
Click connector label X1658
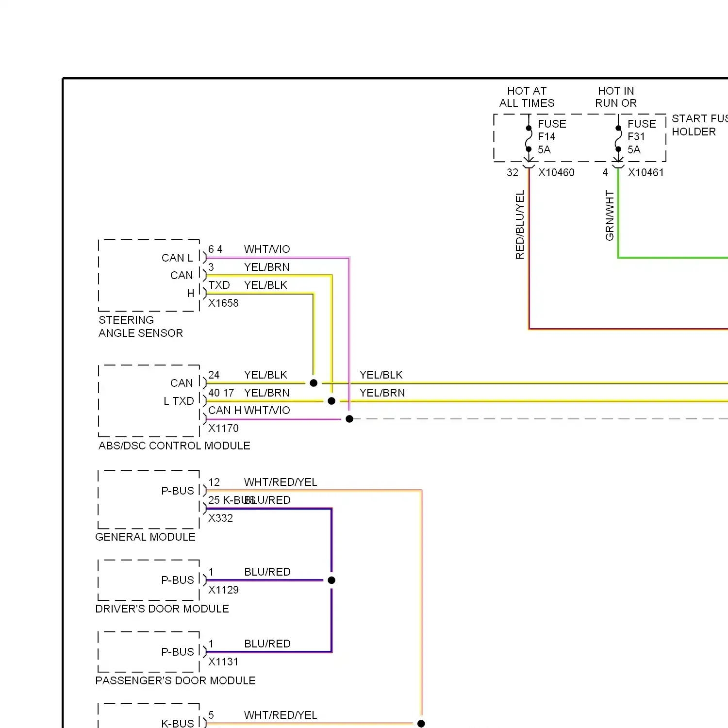(x=223, y=303)
